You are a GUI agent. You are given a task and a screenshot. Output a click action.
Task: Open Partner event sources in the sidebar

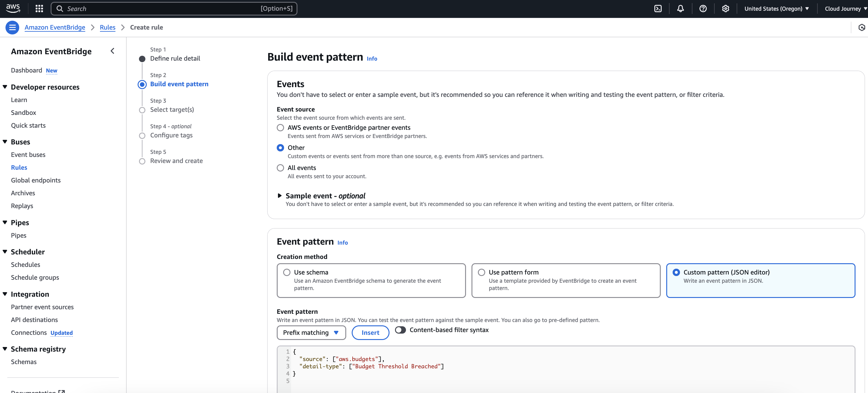tap(42, 307)
